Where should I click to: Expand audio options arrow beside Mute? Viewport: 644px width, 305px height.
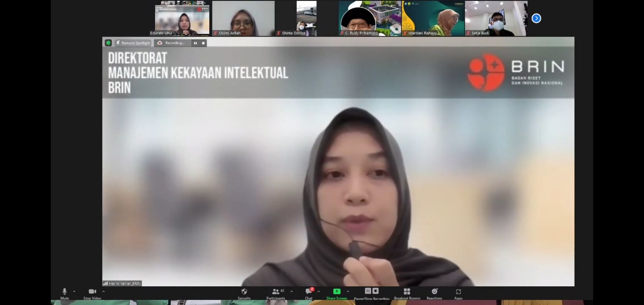[74, 291]
